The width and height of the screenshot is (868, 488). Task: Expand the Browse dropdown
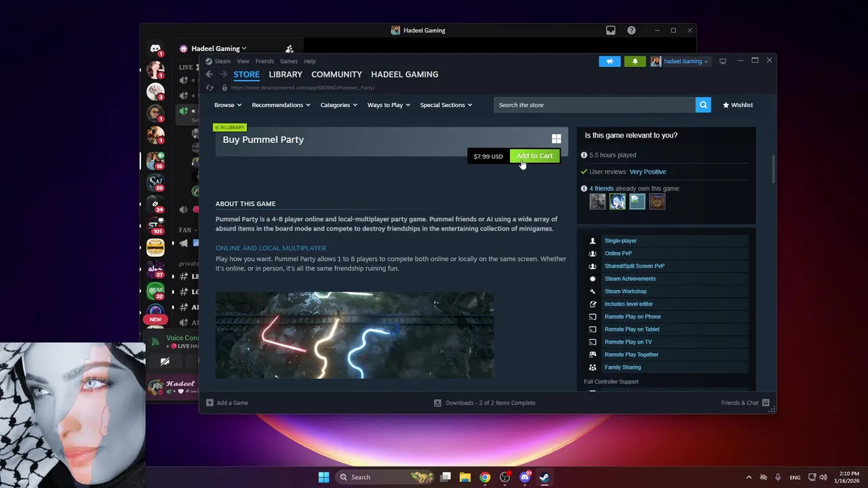[228, 105]
